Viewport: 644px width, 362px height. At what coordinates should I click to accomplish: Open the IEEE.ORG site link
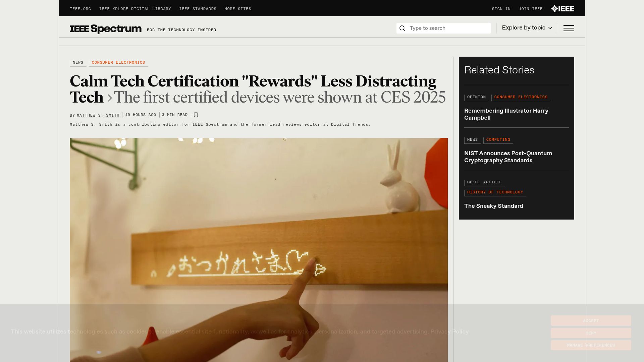[x=80, y=9]
